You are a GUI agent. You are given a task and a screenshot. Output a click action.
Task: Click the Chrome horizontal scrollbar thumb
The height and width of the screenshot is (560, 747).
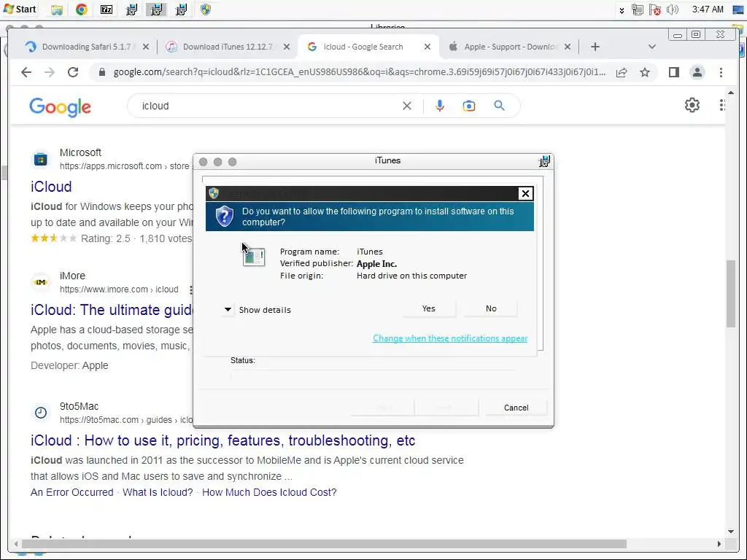click(x=324, y=544)
